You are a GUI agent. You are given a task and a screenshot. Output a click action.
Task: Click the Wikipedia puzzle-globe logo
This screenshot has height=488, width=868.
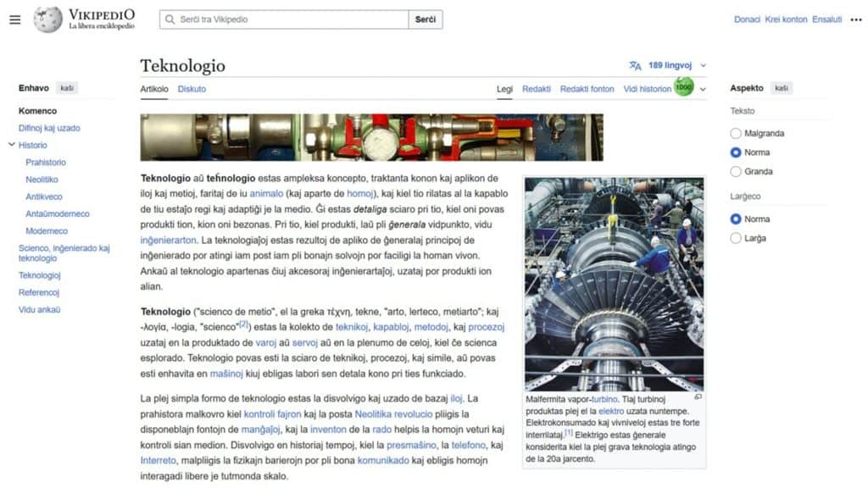(x=48, y=19)
